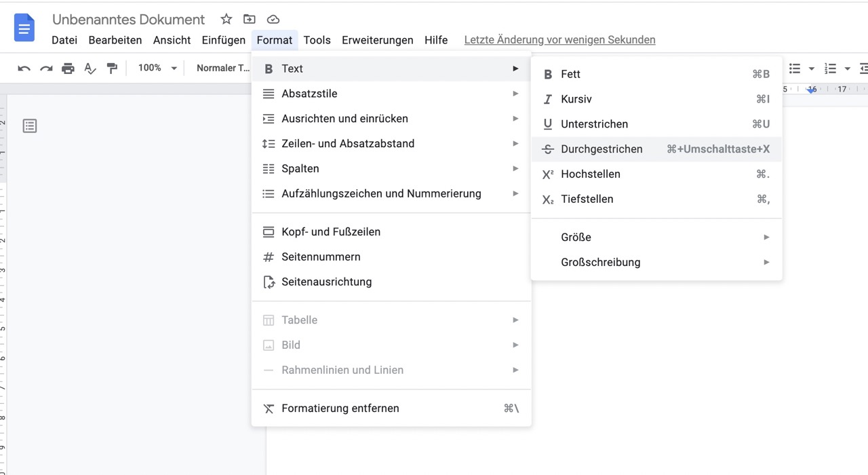Apply Durchgestrichen strikethrough formatting

(x=601, y=149)
